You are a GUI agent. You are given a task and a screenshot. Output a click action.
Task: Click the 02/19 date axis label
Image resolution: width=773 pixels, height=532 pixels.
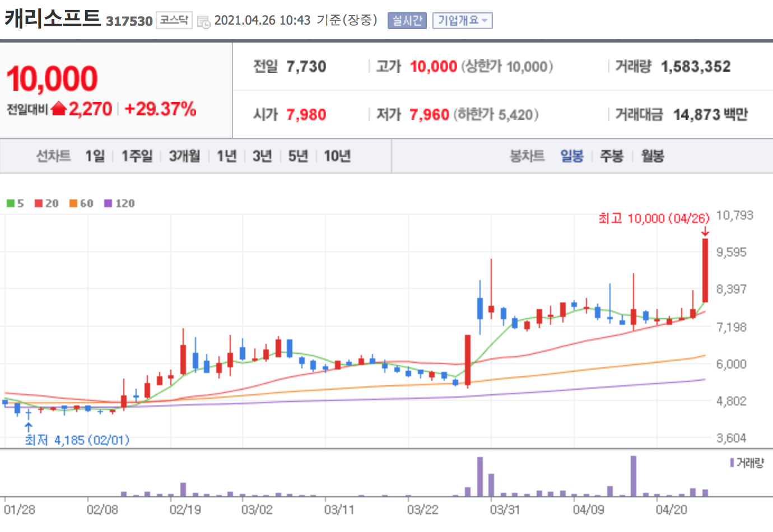(185, 510)
